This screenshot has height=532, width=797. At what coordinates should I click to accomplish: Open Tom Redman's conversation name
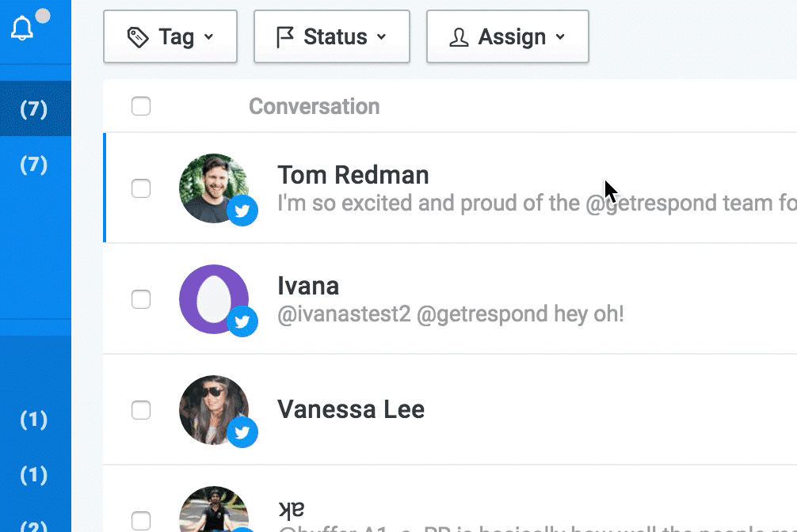(353, 175)
